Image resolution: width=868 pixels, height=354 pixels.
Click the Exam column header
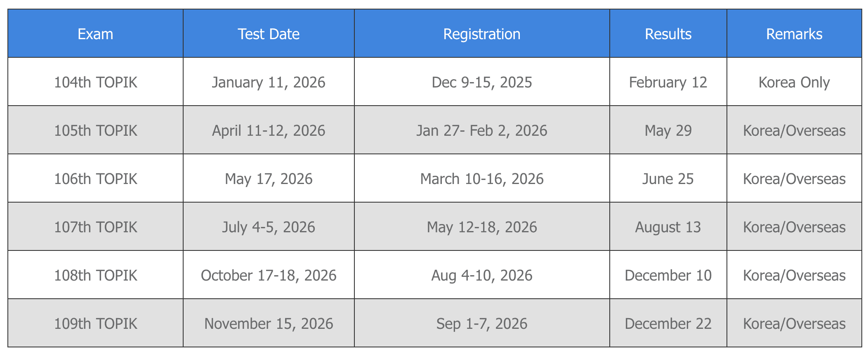coord(95,34)
